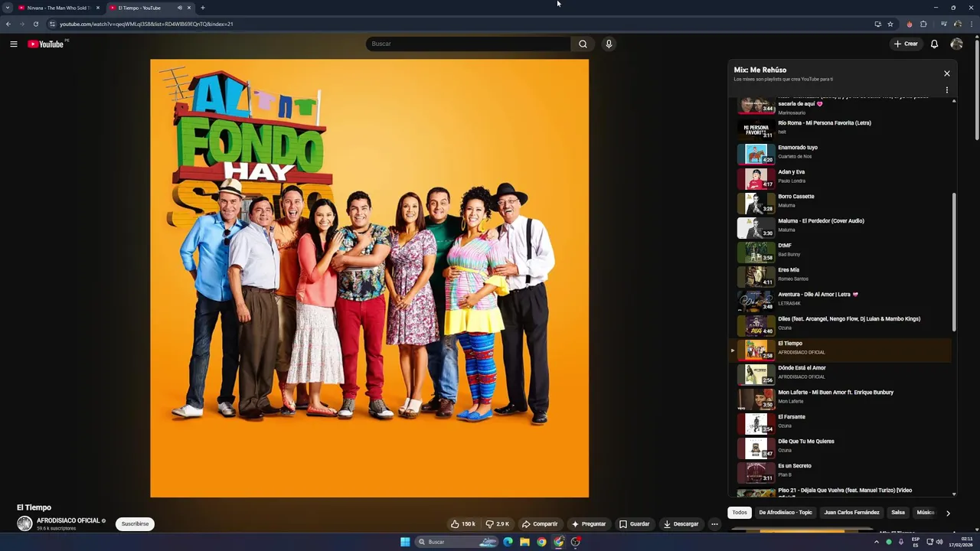Share the video via Compartir

pos(540,524)
